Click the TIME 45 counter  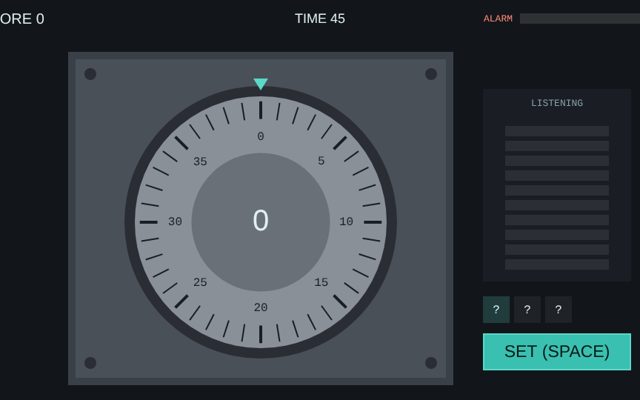(320, 18)
